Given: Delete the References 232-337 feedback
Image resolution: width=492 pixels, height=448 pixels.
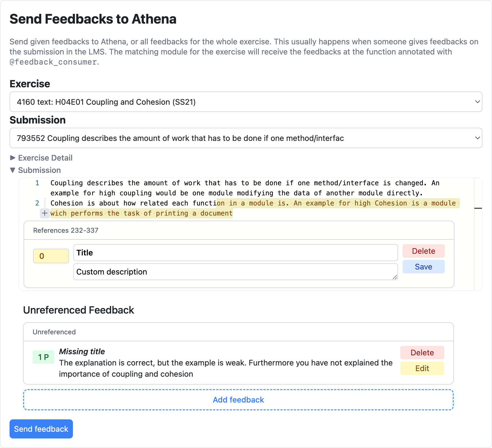Looking at the screenshot, I should [x=423, y=251].
